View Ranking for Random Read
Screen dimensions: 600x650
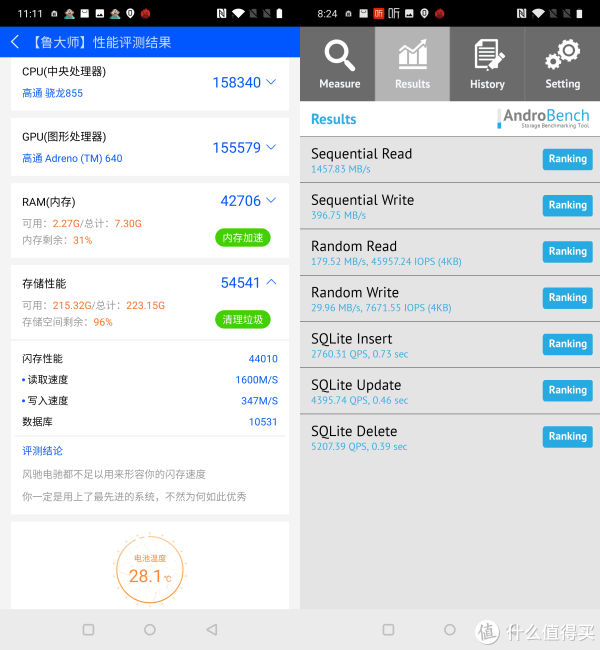tap(568, 252)
